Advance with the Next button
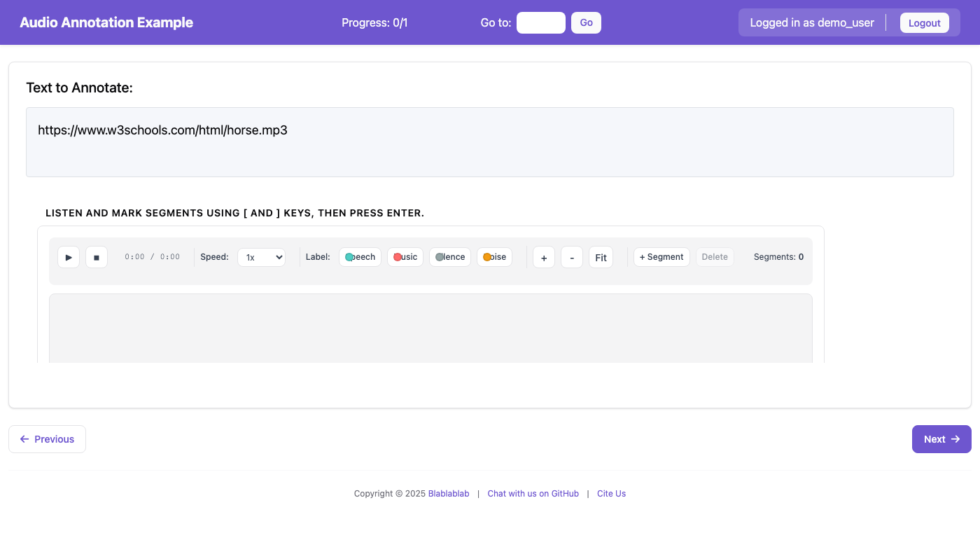The width and height of the screenshot is (980, 533). pyautogui.click(x=941, y=439)
